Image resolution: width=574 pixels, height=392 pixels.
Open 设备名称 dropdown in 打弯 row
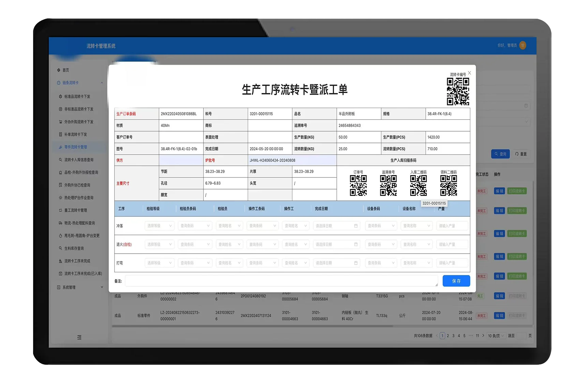tap(417, 263)
